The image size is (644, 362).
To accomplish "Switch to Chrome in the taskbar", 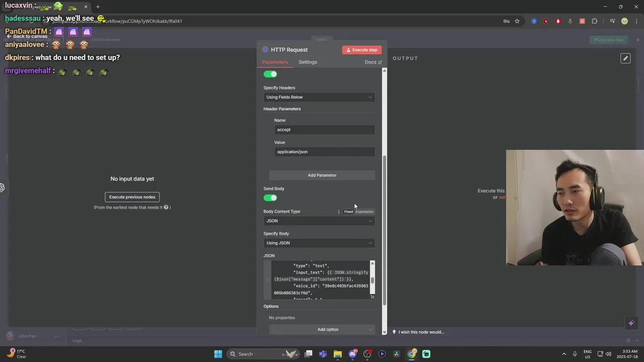I will (412, 354).
